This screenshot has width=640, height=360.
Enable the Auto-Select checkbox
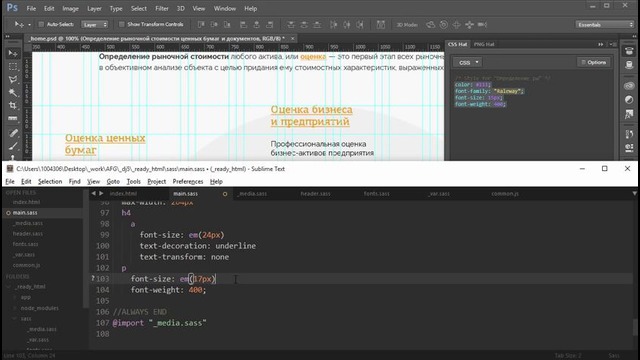[41, 24]
